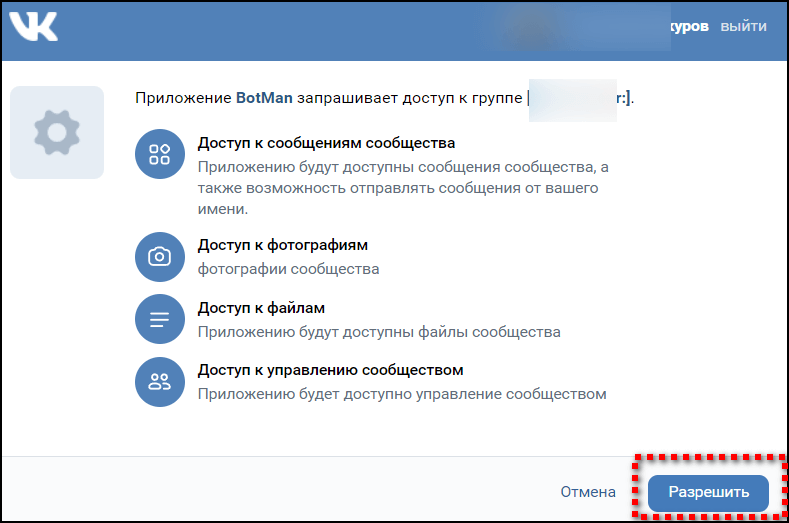Click the community management people icon

[x=160, y=381]
